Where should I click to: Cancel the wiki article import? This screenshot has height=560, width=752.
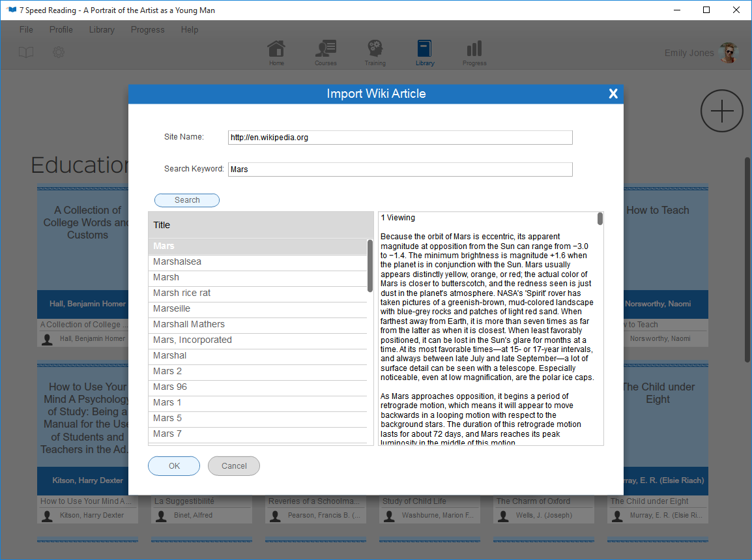click(x=233, y=465)
